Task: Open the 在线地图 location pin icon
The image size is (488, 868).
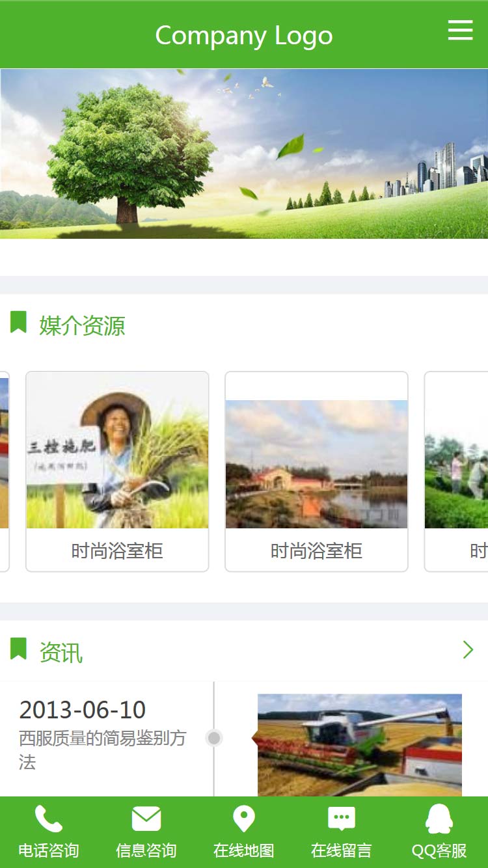Action: tap(244, 819)
